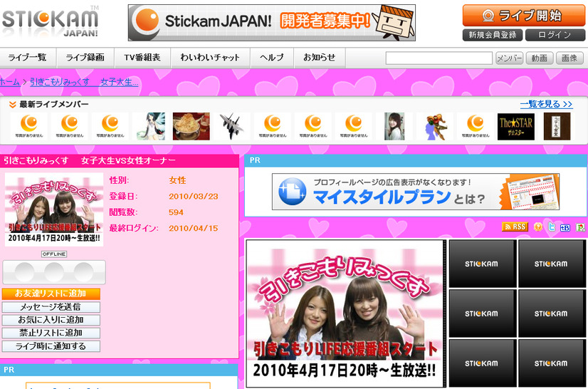Click the 2010/03/23 registration date value

(193, 197)
